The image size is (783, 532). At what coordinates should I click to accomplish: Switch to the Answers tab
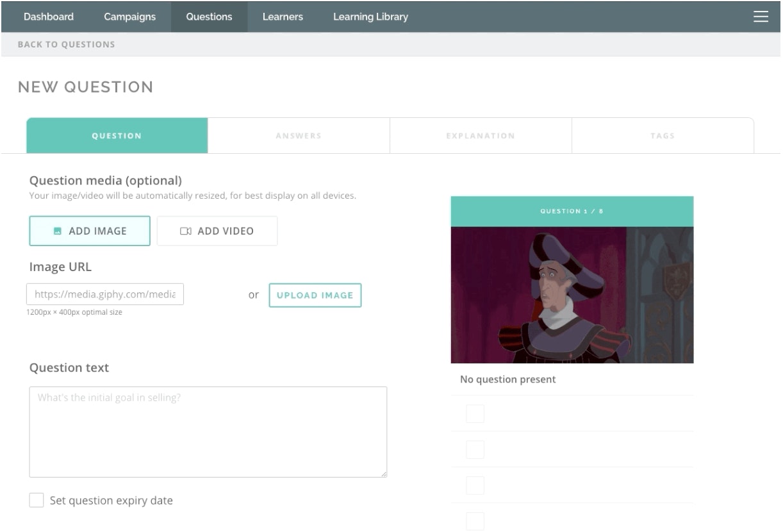[299, 136]
